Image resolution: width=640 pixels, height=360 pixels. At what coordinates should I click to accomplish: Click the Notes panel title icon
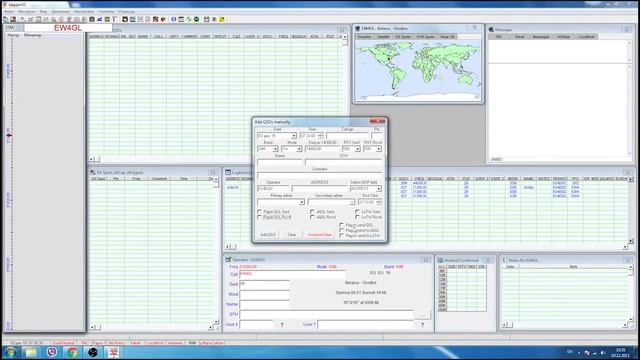click(x=504, y=260)
